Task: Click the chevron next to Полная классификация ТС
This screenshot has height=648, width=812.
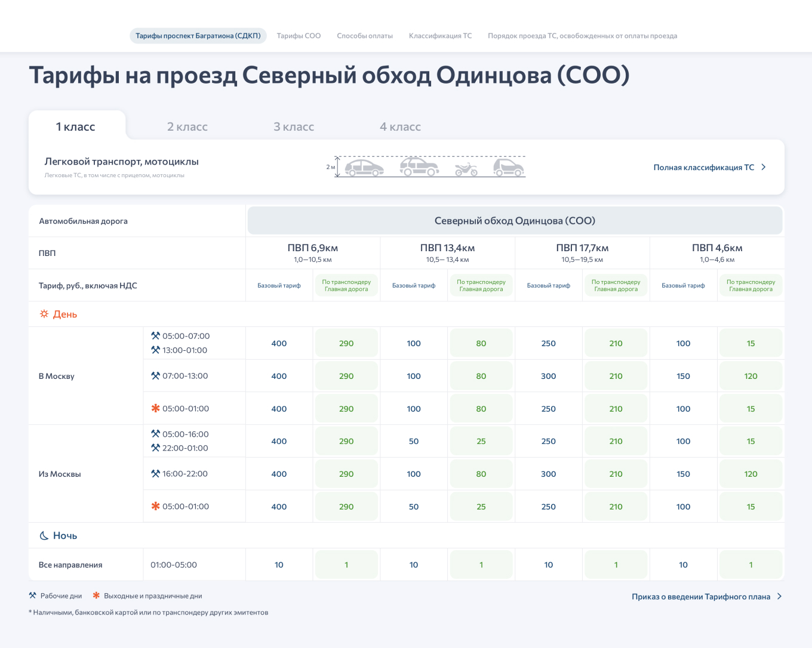Action: [764, 168]
